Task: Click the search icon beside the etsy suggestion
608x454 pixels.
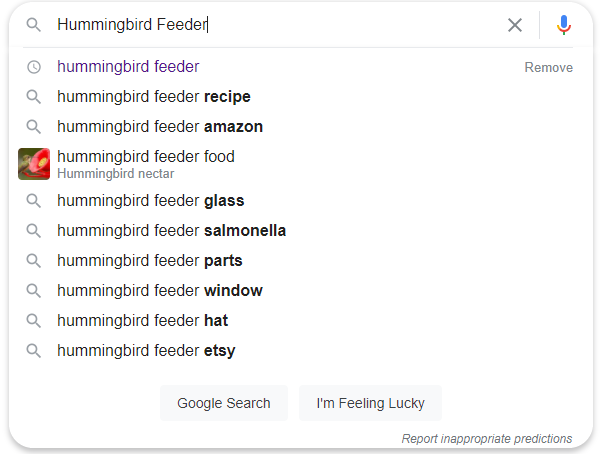Action: 34,351
